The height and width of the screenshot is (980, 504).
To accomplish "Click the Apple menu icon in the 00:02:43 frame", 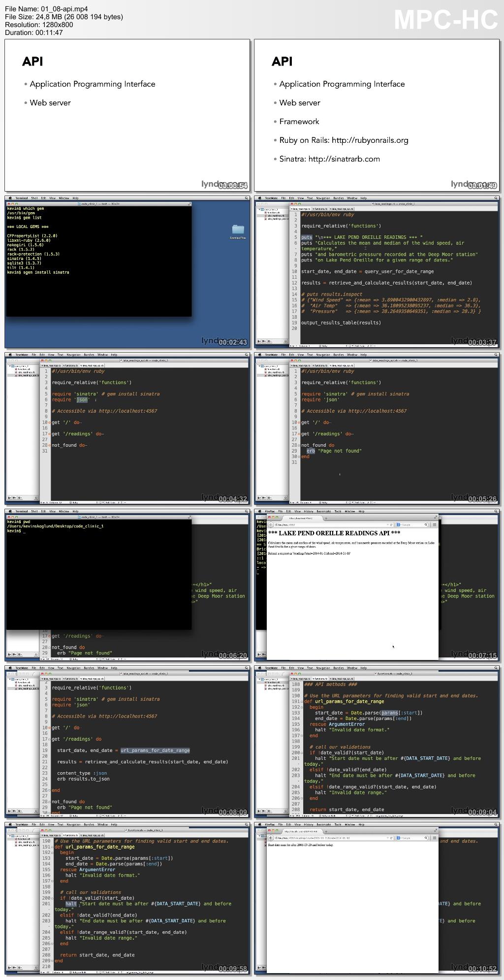I will tap(10, 198).
